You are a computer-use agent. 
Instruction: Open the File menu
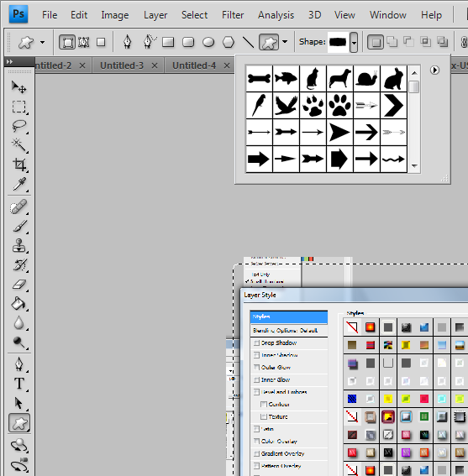point(50,15)
